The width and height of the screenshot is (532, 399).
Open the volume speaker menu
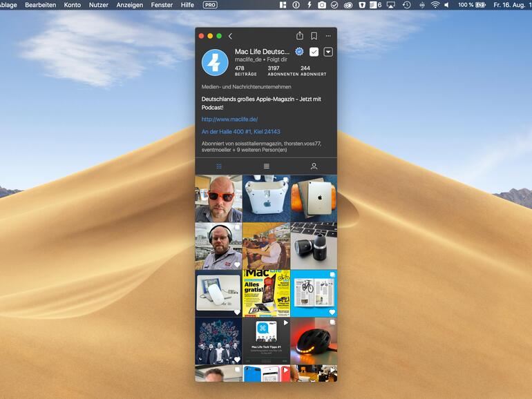click(x=446, y=5)
